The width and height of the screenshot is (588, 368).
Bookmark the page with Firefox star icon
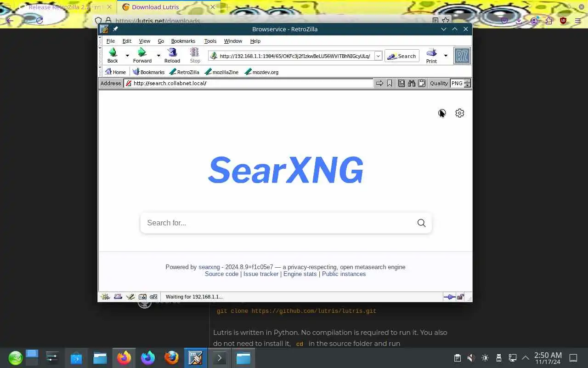coord(446,21)
